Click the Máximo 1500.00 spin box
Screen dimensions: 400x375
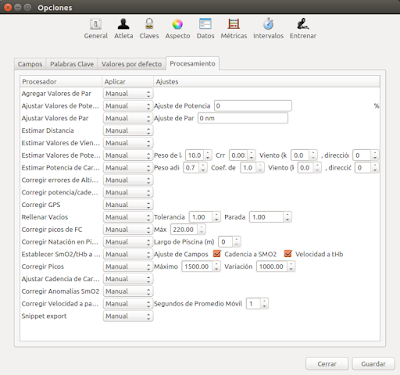pyautogui.click(x=201, y=267)
